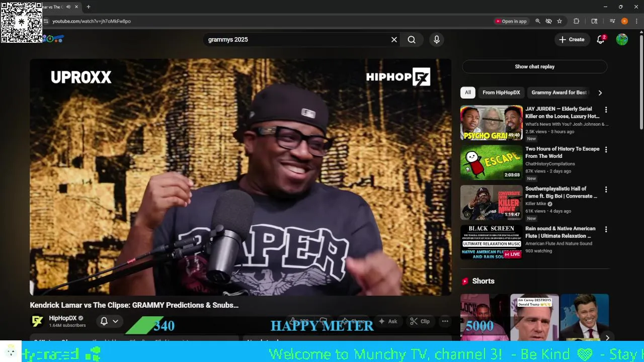
Task: Click the Shorts section heading
Action: 484,281
